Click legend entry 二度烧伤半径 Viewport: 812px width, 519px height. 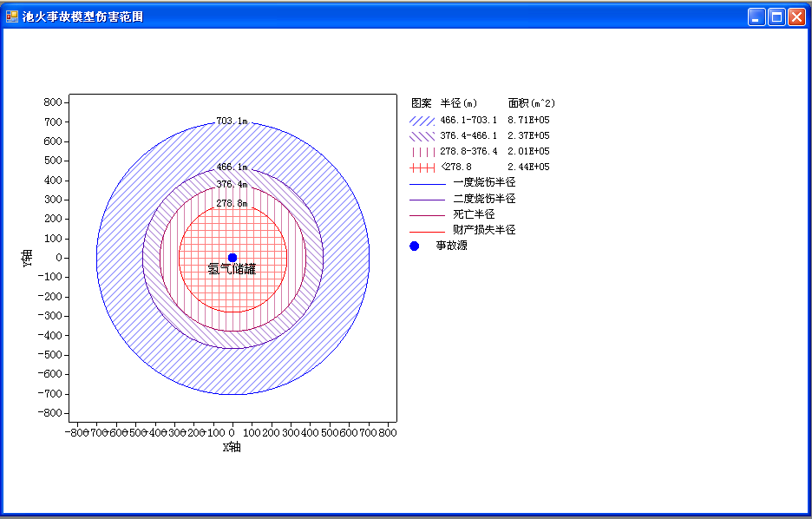(x=484, y=199)
